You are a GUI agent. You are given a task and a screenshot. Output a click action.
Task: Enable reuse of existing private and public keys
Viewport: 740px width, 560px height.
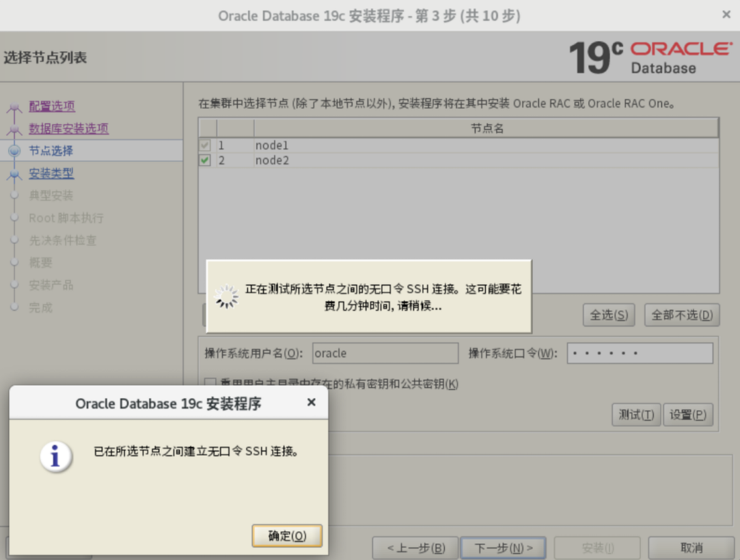[x=210, y=384]
